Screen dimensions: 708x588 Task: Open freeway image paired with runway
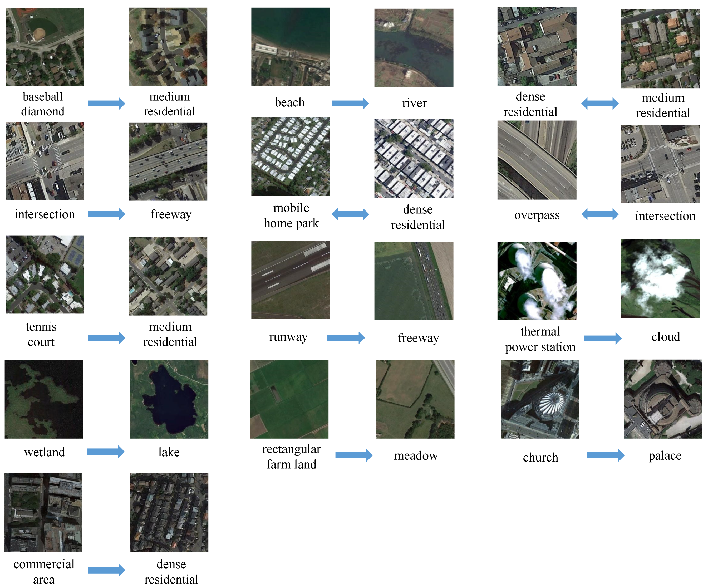[414, 281]
